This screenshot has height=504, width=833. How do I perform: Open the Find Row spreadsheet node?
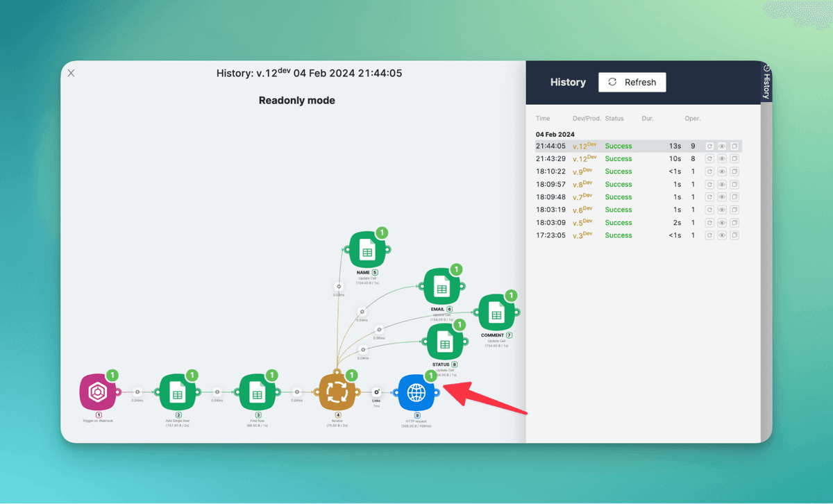click(258, 392)
